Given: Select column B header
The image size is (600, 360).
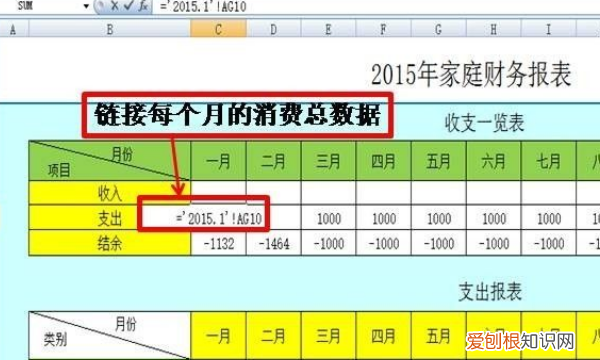Looking at the screenshot, I should pyautogui.click(x=109, y=29).
